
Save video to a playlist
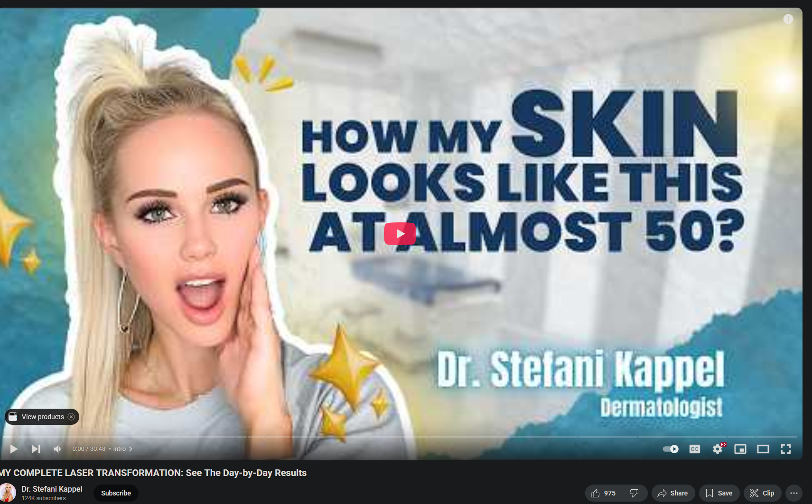coord(719,493)
